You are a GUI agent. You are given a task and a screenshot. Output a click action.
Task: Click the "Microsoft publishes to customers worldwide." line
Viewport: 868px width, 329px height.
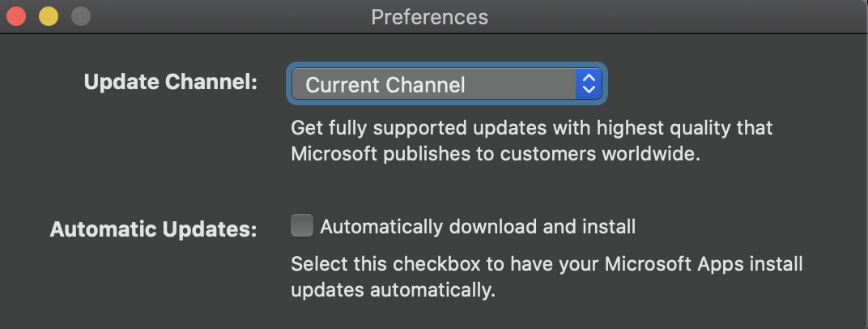click(496, 154)
